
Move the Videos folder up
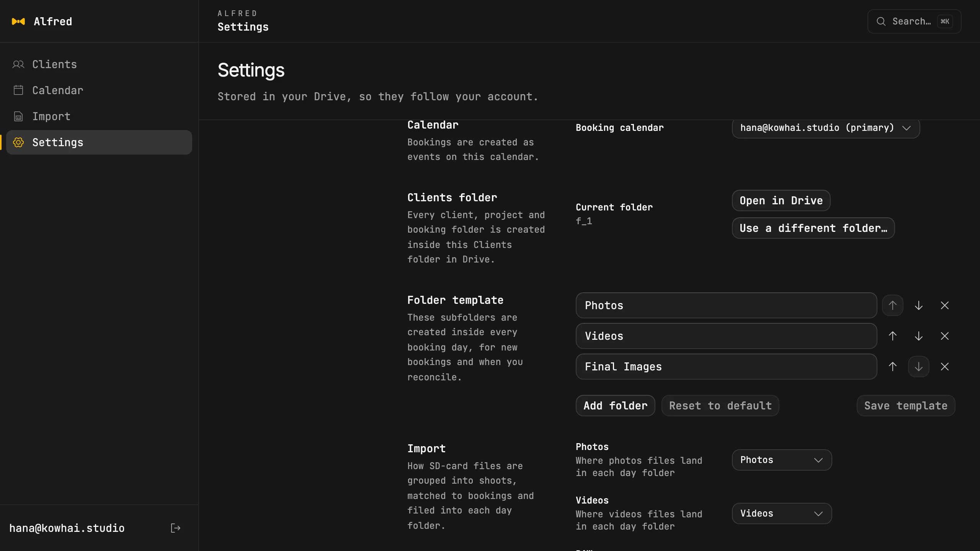[893, 336]
